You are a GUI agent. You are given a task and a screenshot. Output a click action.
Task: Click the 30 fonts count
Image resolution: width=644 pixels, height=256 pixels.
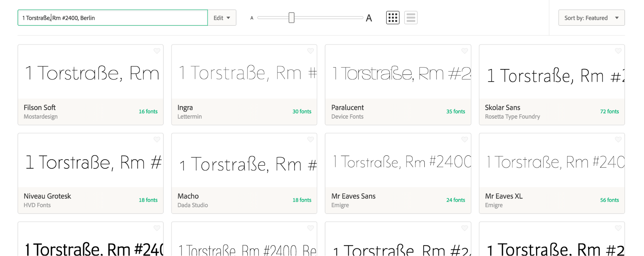[x=302, y=112]
